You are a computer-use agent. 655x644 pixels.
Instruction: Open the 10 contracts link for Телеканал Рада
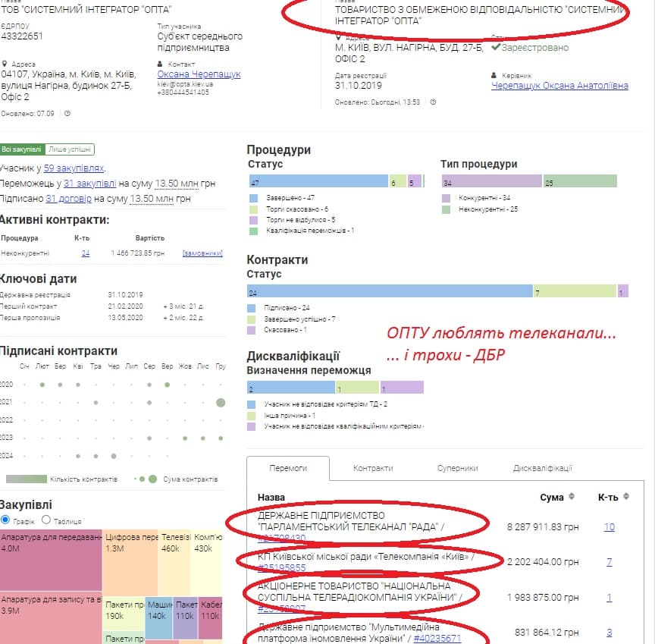point(609,527)
